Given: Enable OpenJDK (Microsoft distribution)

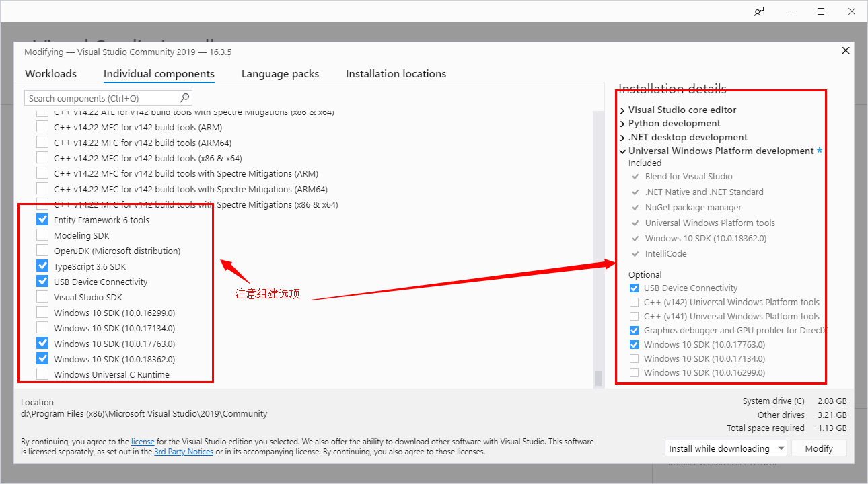Looking at the screenshot, I should tap(42, 251).
